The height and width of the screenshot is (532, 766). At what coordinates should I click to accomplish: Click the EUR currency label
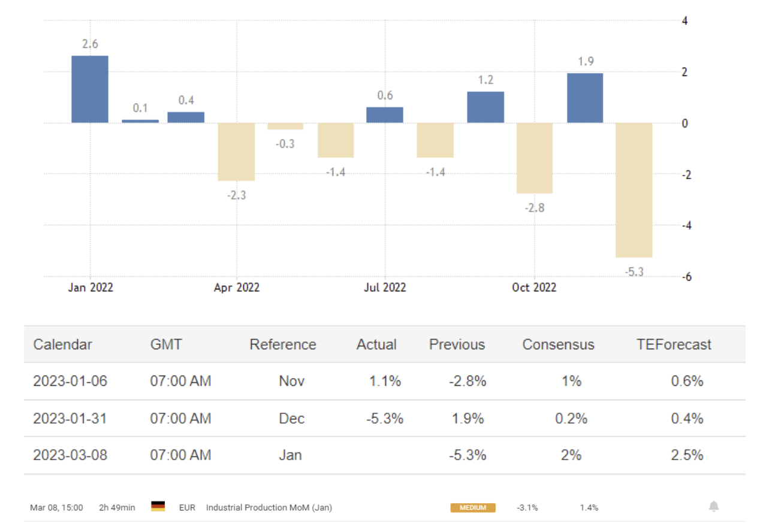pos(187,507)
